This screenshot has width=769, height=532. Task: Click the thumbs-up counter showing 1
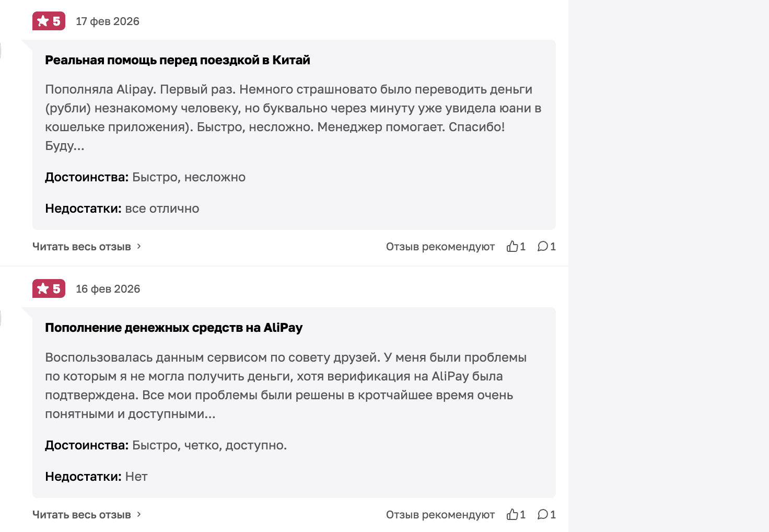pos(516,246)
